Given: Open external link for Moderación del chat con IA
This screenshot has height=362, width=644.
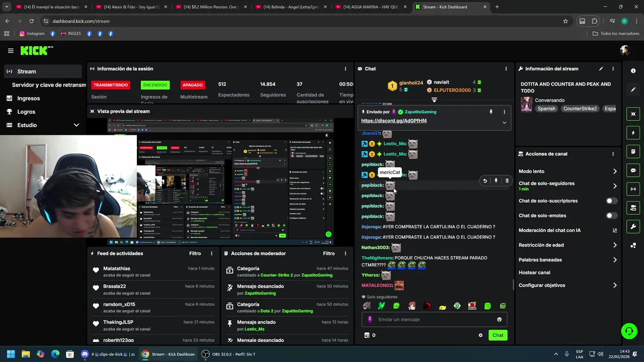Looking at the screenshot, I should click(x=615, y=230).
